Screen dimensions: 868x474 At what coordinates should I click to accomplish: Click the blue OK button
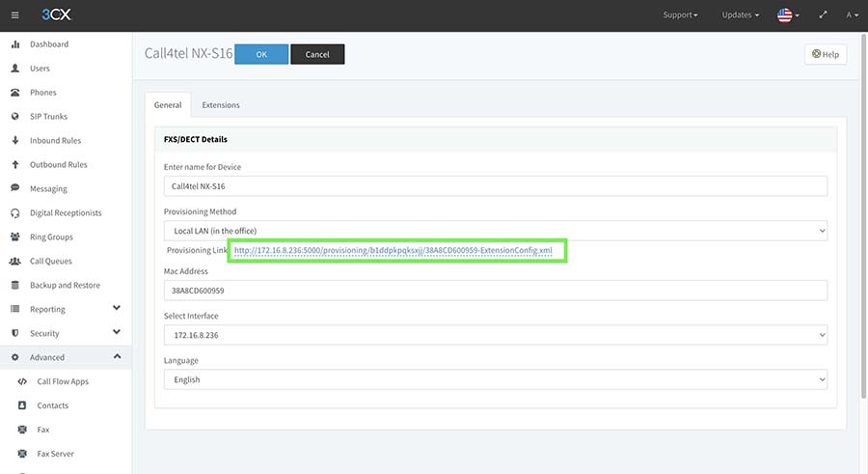260,55
